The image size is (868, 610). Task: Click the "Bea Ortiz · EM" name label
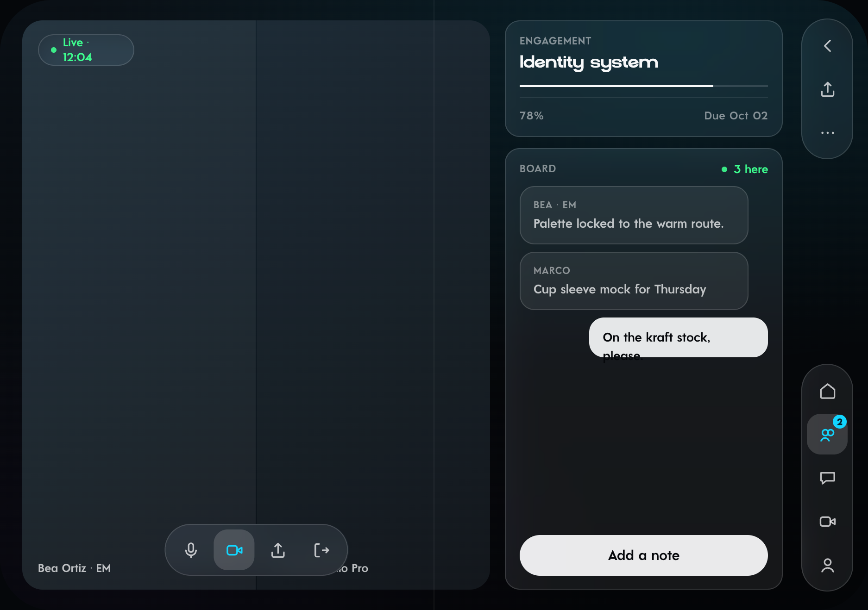(x=74, y=568)
